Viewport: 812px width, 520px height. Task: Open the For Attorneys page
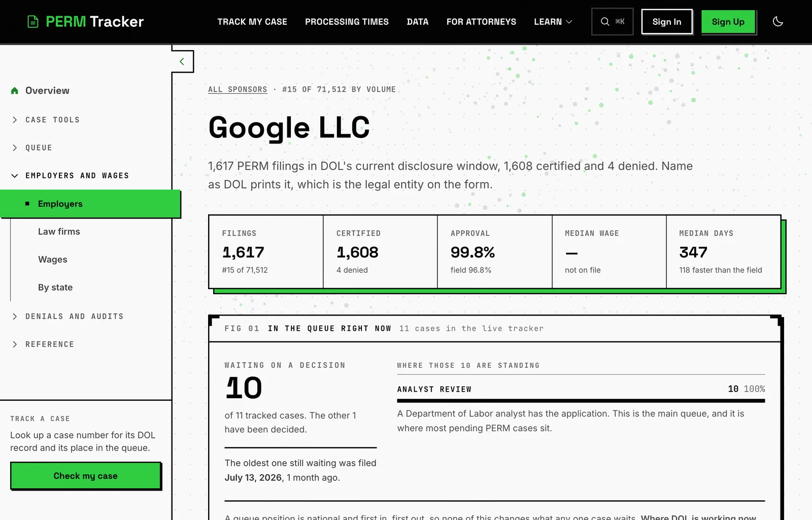coord(481,22)
